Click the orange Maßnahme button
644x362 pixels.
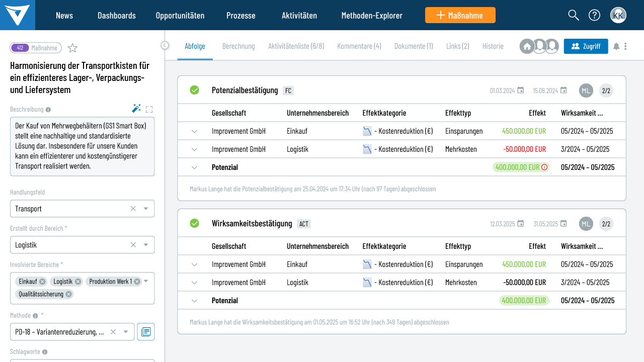coord(460,15)
